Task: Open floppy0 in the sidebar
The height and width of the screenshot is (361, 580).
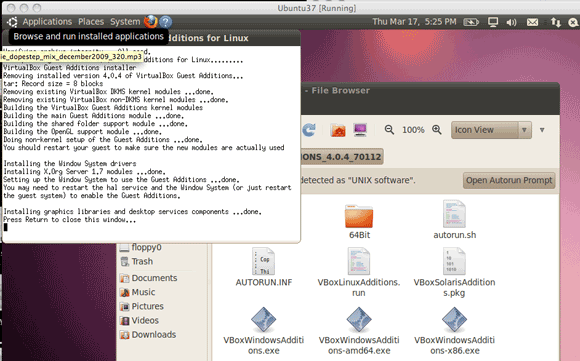Action: pos(141,247)
